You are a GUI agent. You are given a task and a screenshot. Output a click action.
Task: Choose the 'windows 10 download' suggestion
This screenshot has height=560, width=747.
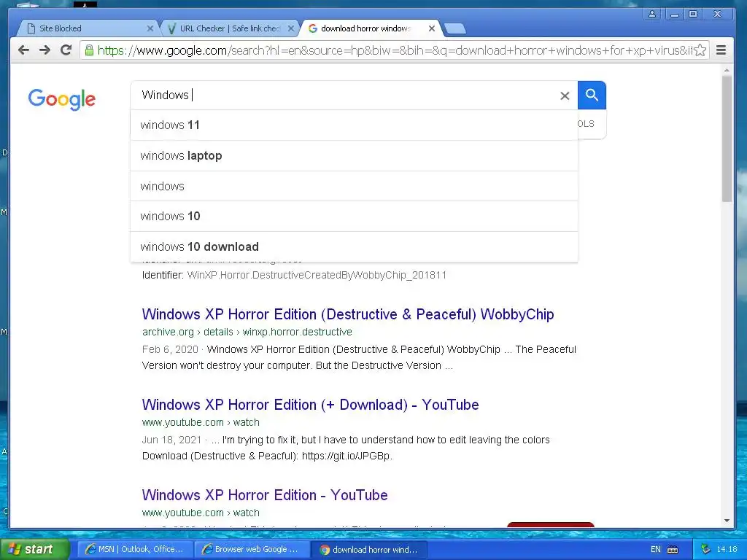click(354, 246)
